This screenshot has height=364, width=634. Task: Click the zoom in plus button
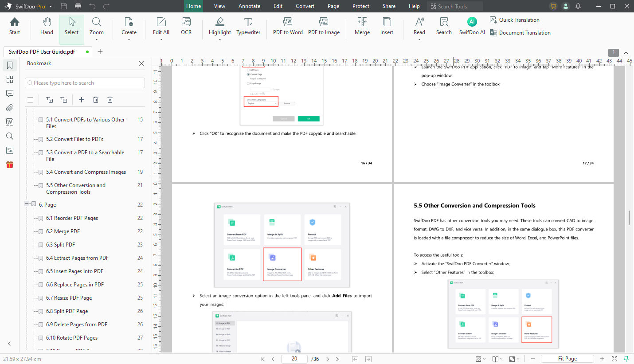coord(602,359)
